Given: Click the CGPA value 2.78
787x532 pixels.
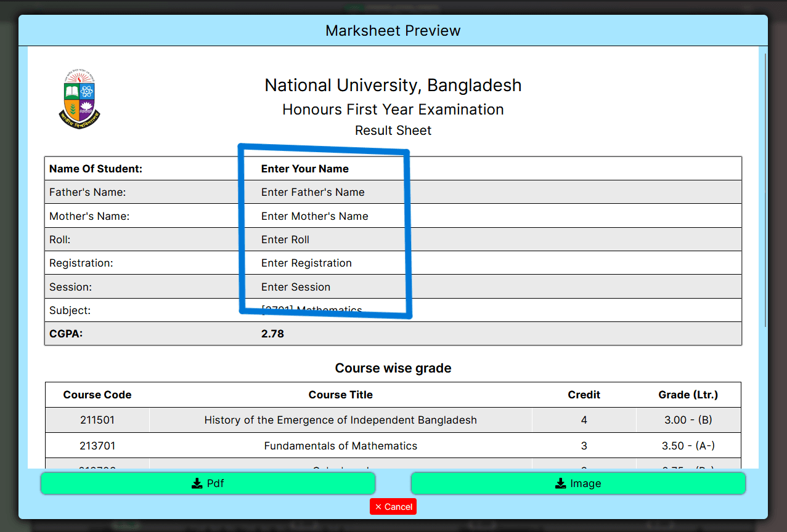Looking at the screenshot, I should tap(272, 334).
